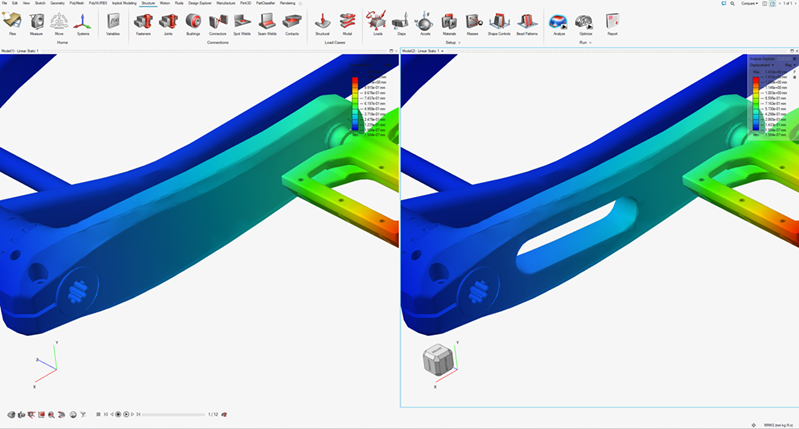This screenshot has height=429, width=799.
Task: Select the Fasteners tool
Action: pos(143,24)
